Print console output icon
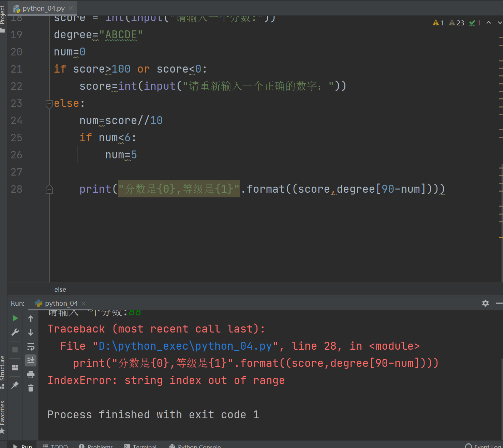 [x=31, y=374]
